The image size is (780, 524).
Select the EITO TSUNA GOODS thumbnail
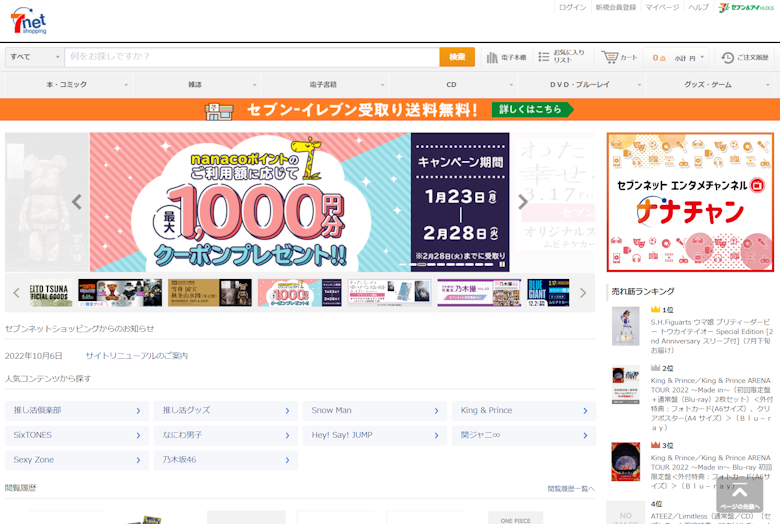(x=51, y=293)
